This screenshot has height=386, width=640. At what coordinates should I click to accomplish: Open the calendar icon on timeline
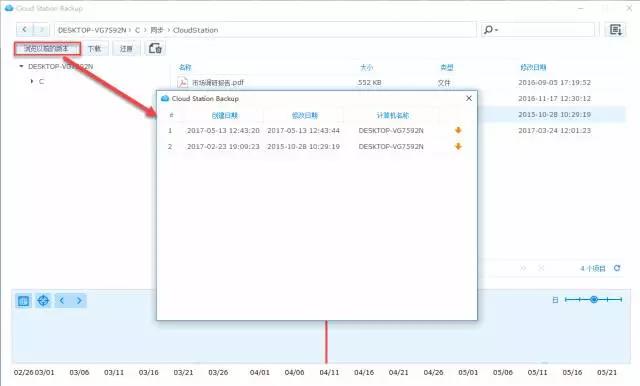point(23,301)
